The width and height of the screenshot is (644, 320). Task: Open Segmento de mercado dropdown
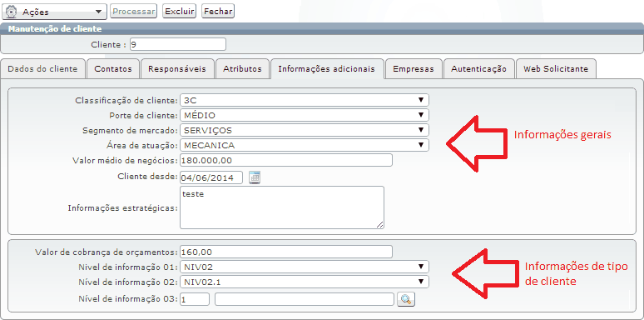(x=305, y=130)
